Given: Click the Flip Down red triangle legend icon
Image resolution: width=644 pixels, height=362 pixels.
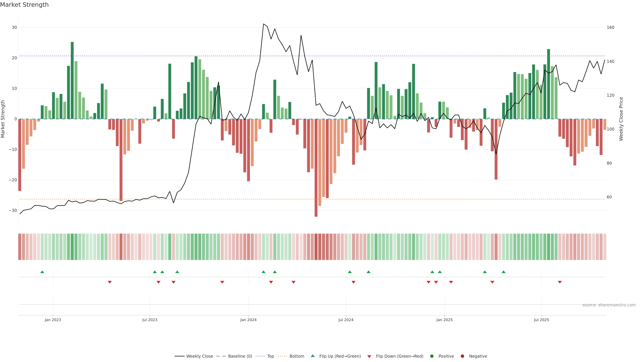Looking at the screenshot, I should pos(369,356).
